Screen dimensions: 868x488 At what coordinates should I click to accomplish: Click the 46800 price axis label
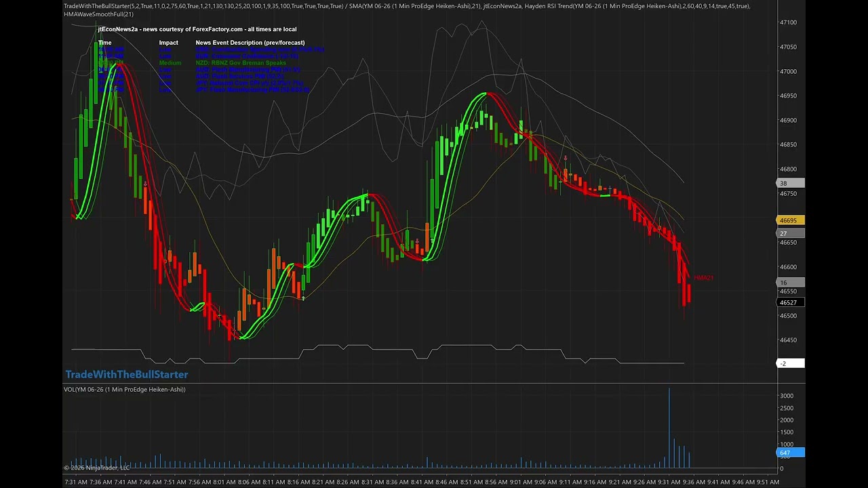[x=788, y=169]
